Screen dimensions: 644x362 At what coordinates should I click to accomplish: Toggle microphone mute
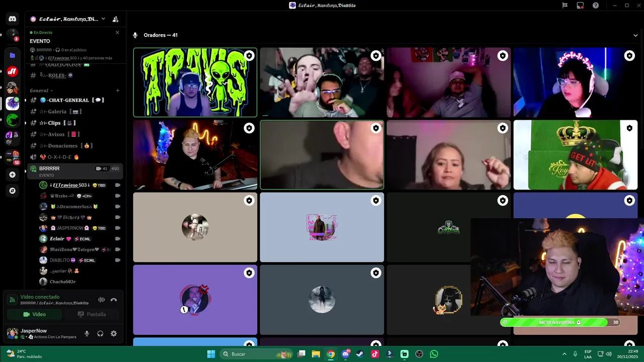click(x=87, y=333)
